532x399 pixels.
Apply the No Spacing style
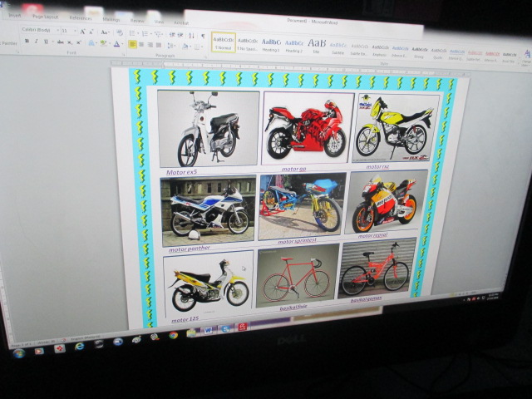248,43
